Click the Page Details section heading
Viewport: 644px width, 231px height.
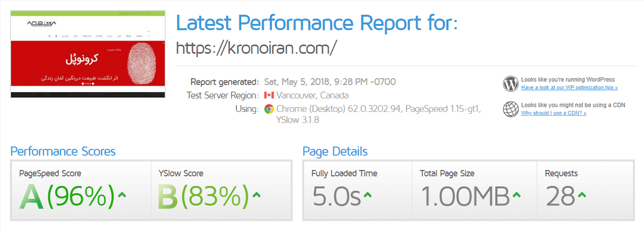(335, 151)
